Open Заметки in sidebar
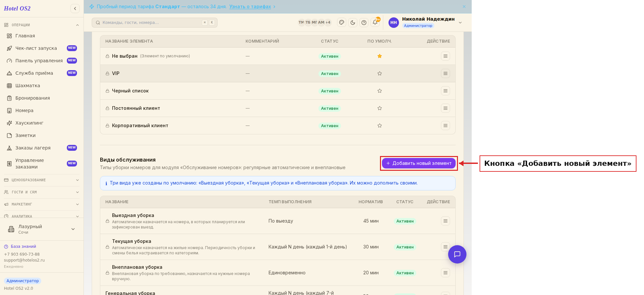 (x=42, y=135)
